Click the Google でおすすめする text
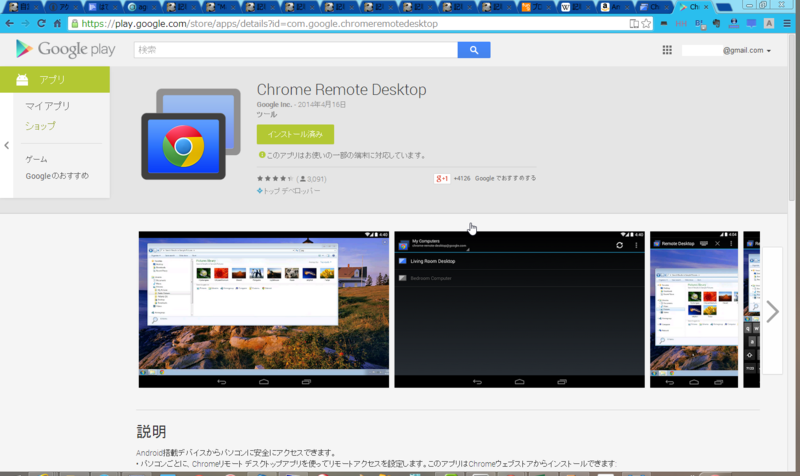800x476 pixels. [x=505, y=178]
